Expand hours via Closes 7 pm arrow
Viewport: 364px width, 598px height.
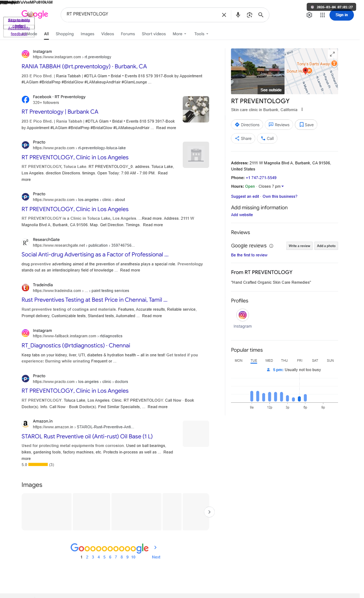coord(282,186)
